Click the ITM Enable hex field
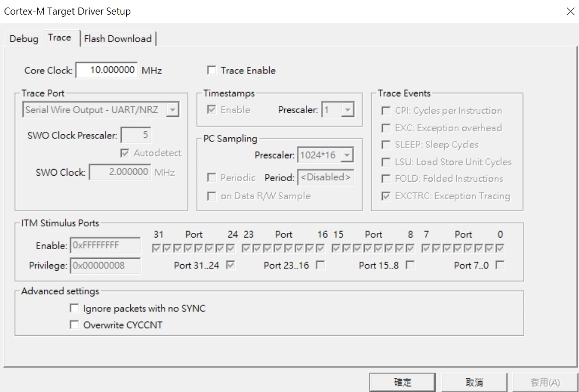The height and width of the screenshot is (392, 579). (x=105, y=246)
